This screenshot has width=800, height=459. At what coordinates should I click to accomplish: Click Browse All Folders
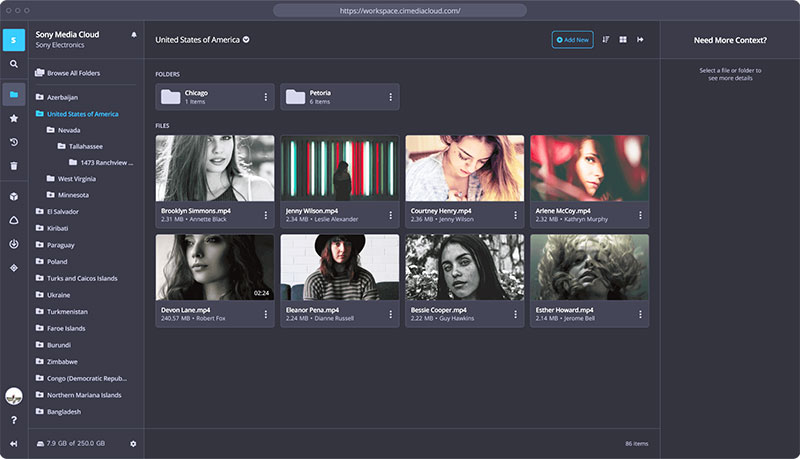click(x=67, y=73)
